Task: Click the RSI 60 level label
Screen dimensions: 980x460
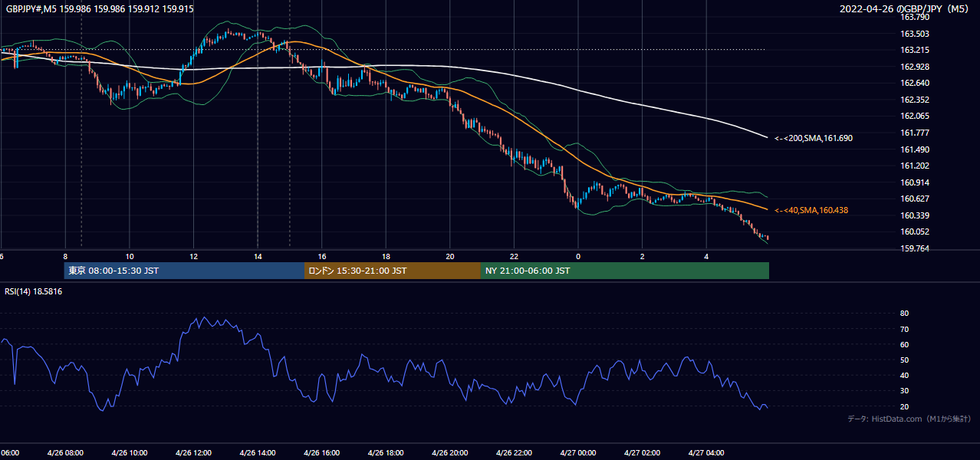Action: pyautogui.click(x=905, y=344)
